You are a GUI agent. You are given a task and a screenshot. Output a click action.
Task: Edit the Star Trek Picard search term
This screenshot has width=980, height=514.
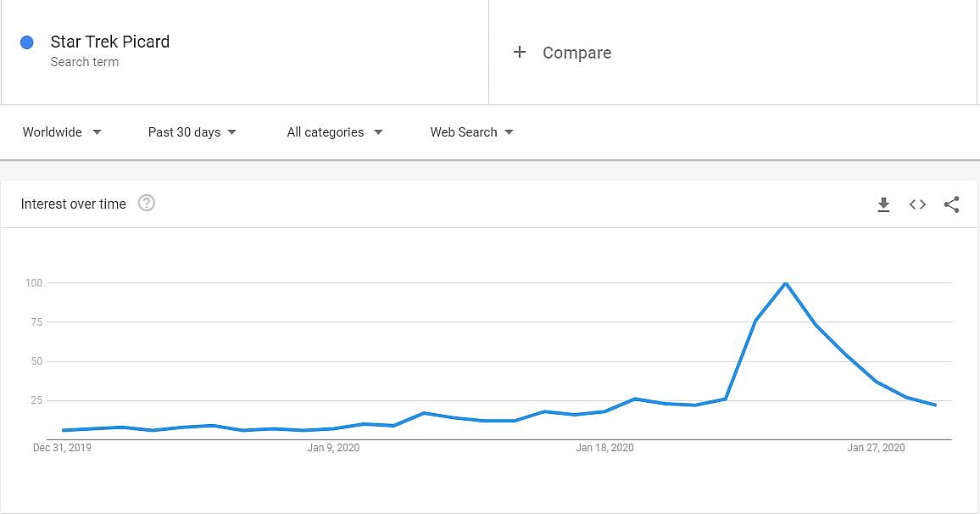pyautogui.click(x=110, y=42)
